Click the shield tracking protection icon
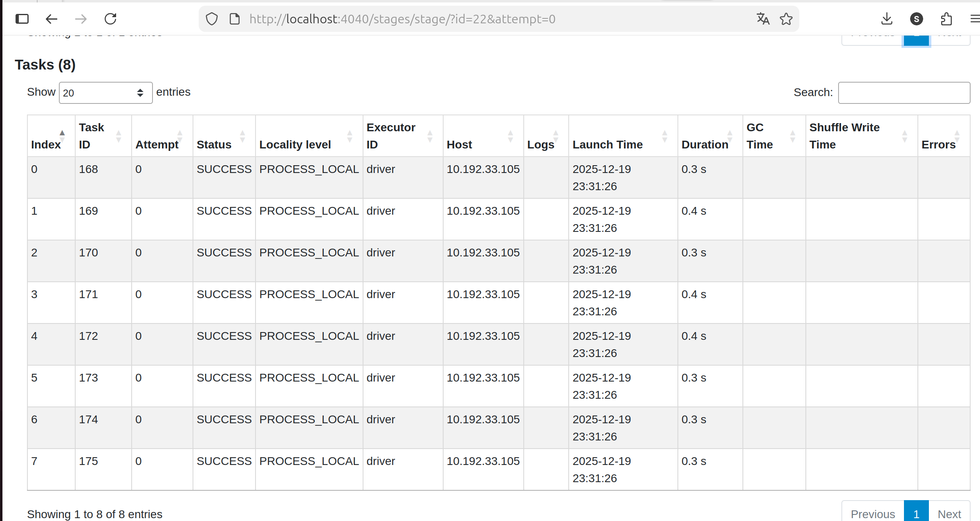This screenshot has height=521, width=980. (212, 19)
